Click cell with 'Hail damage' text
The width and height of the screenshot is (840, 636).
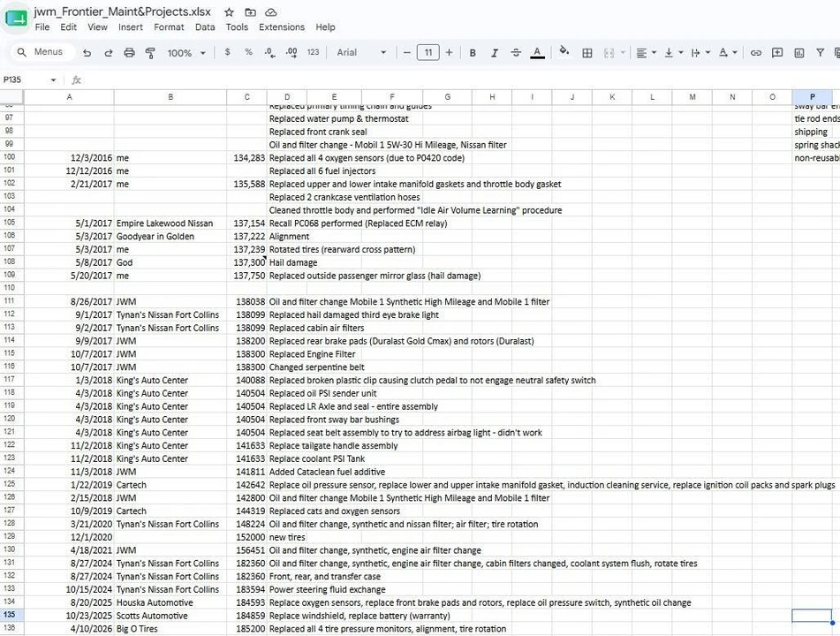[x=293, y=262]
